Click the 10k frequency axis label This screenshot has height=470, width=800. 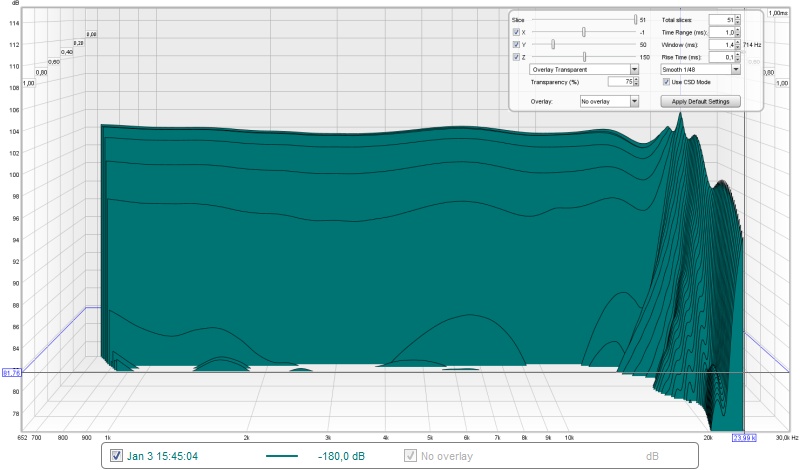[569, 438]
